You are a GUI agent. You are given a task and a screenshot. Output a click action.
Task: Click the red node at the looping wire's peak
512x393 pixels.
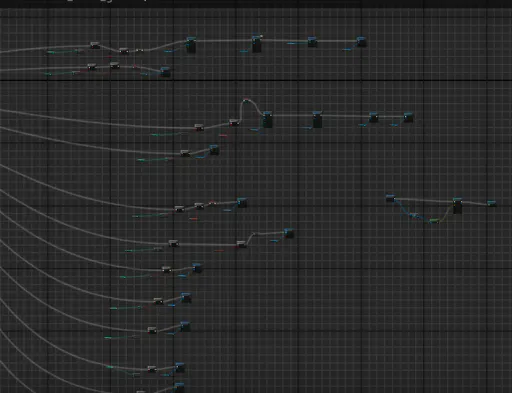(246, 100)
